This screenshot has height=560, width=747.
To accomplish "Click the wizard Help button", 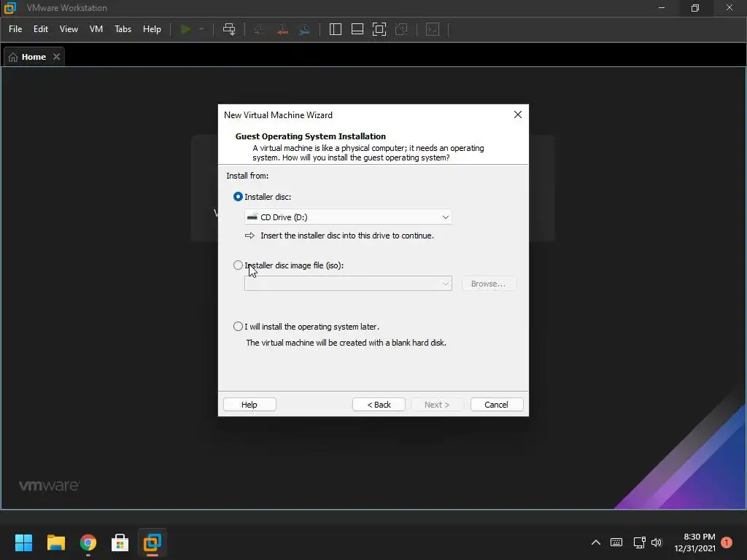I will point(249,405).
